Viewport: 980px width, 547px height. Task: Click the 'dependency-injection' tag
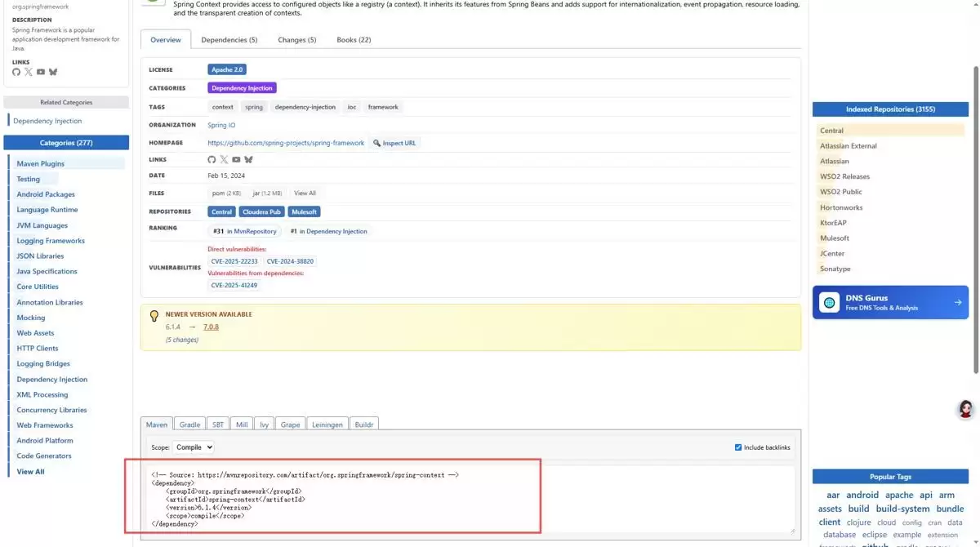tap(305, 107)
